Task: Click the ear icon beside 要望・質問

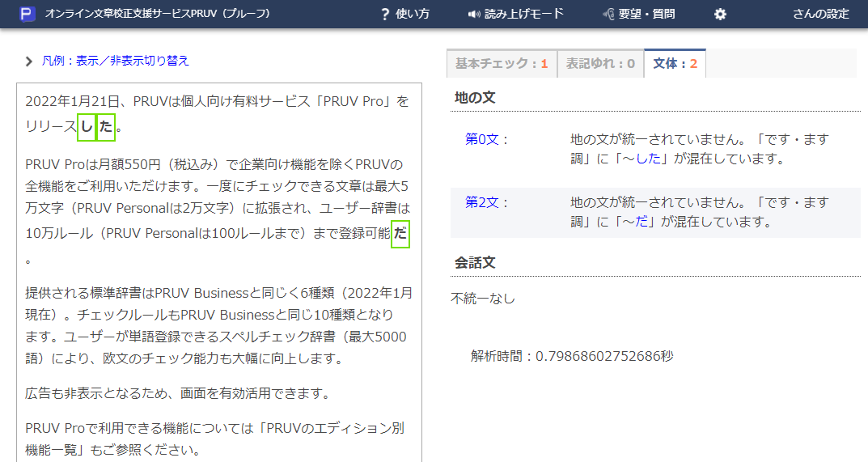Action: point(608,15)
